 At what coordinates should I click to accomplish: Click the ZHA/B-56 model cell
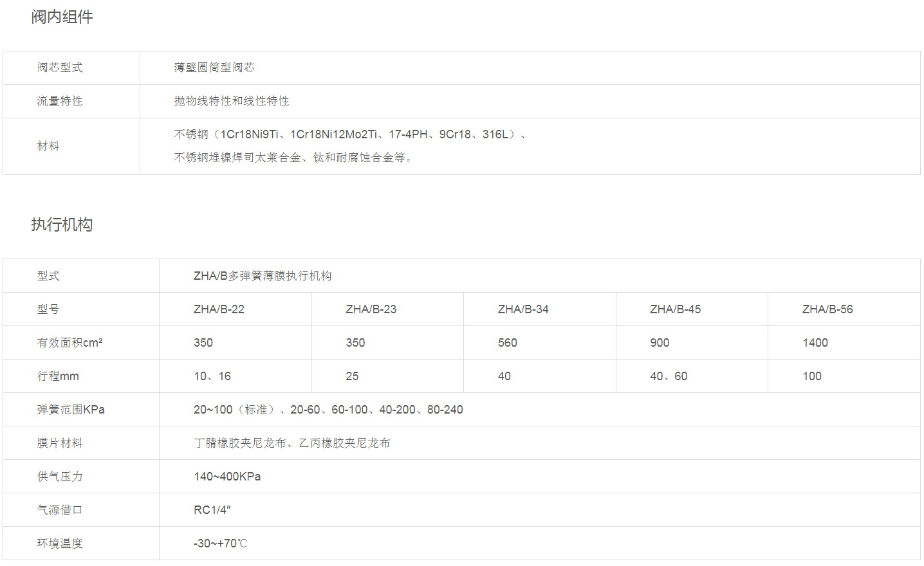(827, 309)
